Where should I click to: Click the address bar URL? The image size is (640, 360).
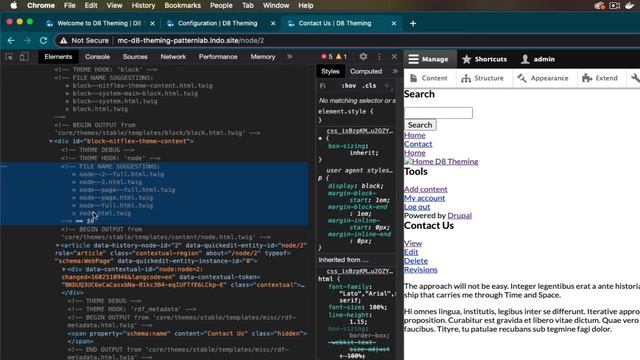click(x=191, y=40)
